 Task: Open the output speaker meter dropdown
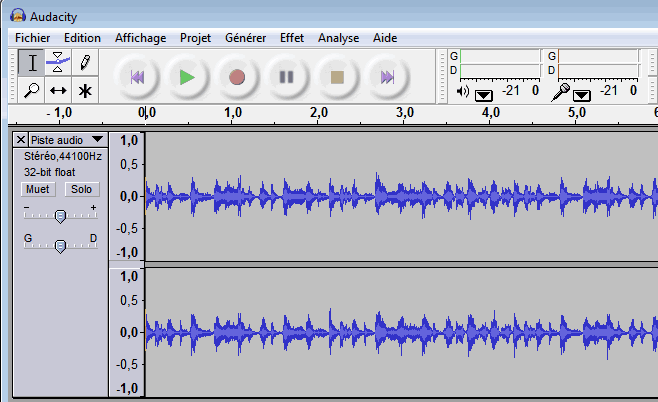[484, 95]
